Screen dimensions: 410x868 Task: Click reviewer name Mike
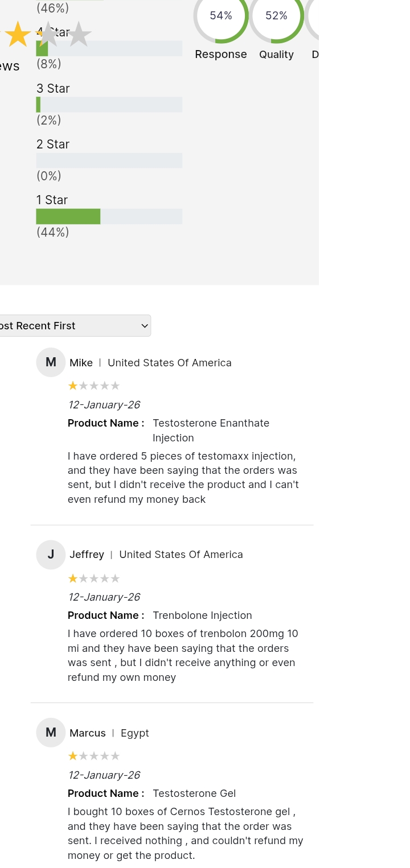tap(81, 363)
